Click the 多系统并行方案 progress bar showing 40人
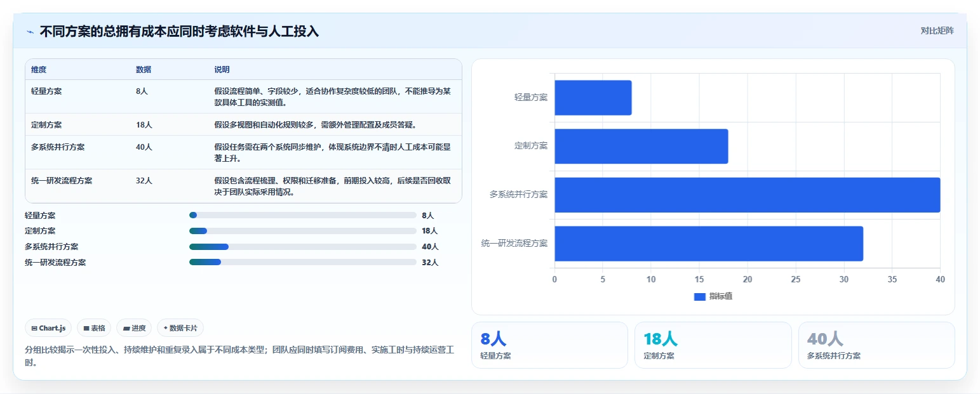The height and width of the screenshot is (394, 980). pos(303,247)
